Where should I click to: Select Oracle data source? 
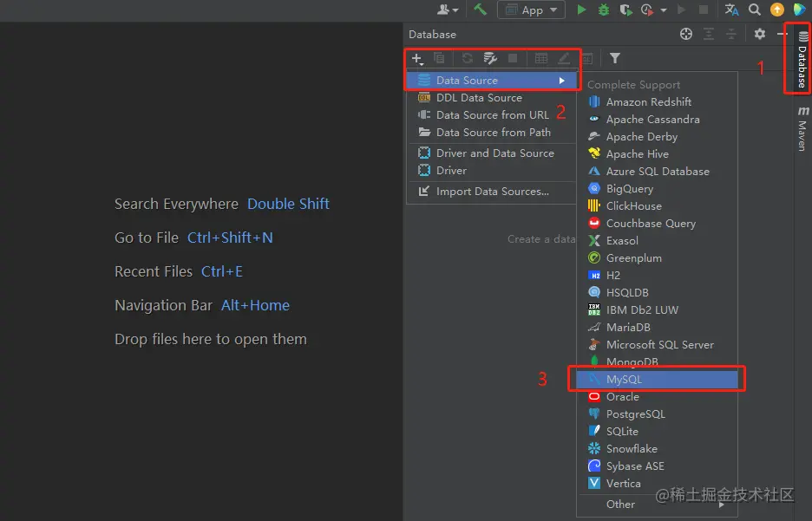point(657,397)
